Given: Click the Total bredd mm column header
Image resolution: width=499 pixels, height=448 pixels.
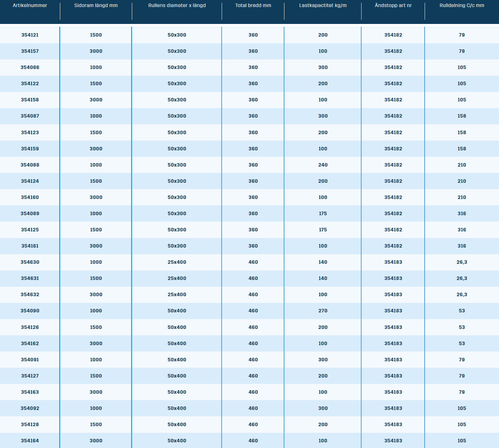Looking at the screenshot, I should [x=253, y=6].
